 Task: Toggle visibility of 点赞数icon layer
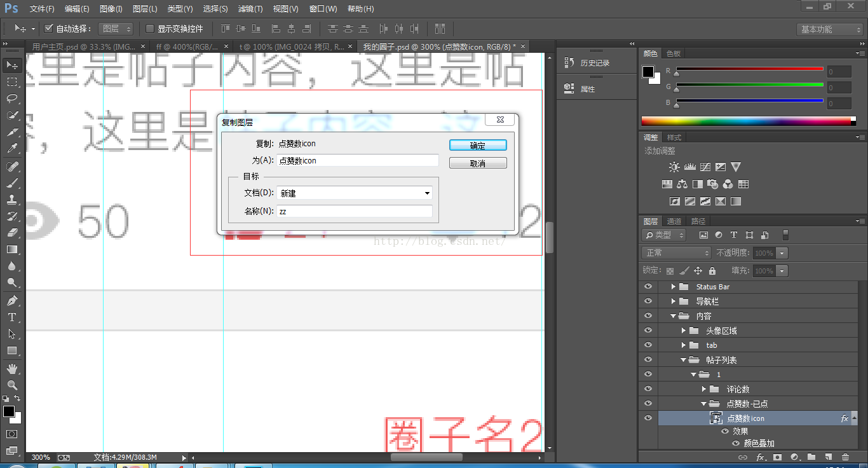tap(648, 418)
